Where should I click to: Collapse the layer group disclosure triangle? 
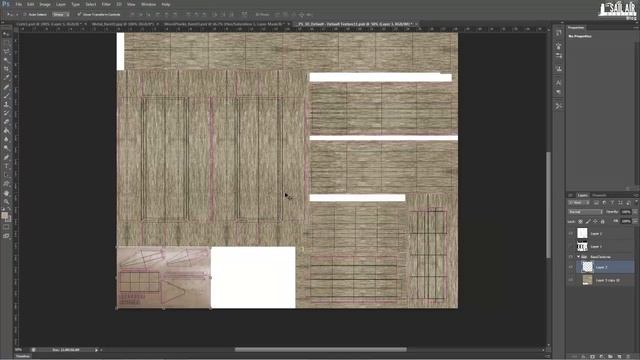pos(578,257)
